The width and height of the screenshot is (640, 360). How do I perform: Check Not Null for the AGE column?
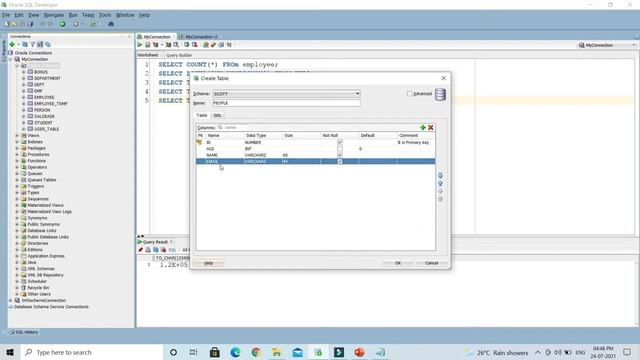click(340, 149)
